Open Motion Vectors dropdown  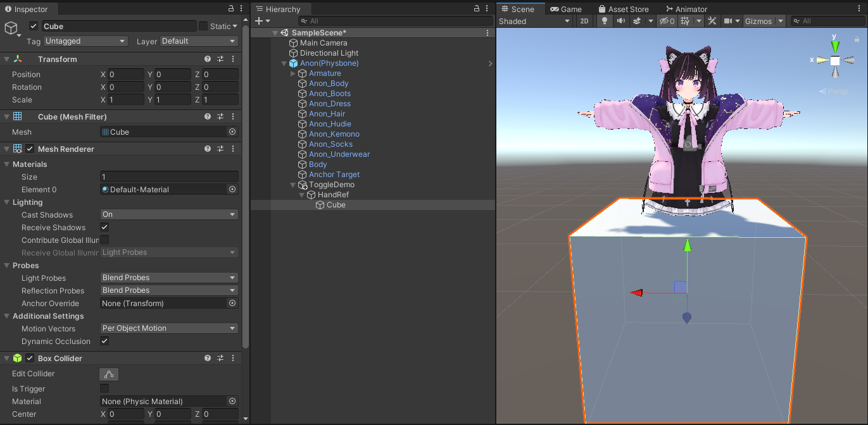169,328
